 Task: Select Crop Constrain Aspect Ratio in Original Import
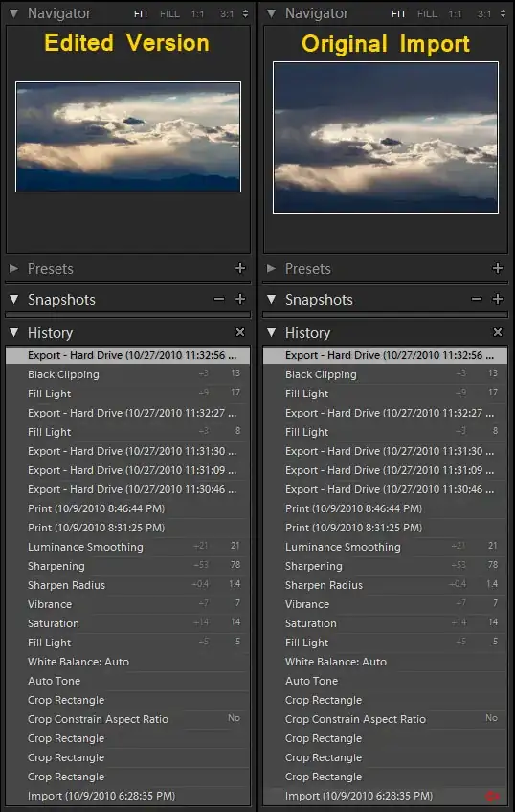pyautogui.click(x=385, y=719)
